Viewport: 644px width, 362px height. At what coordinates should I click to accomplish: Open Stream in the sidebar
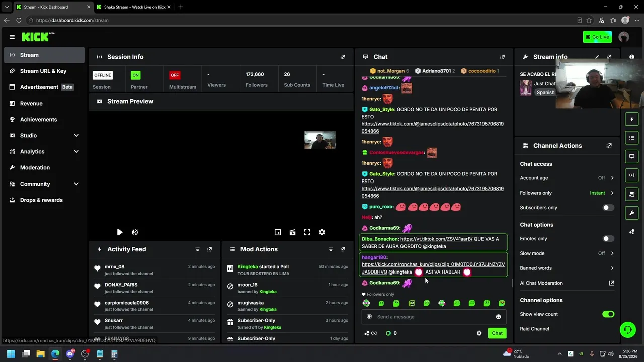coord(44,55)
